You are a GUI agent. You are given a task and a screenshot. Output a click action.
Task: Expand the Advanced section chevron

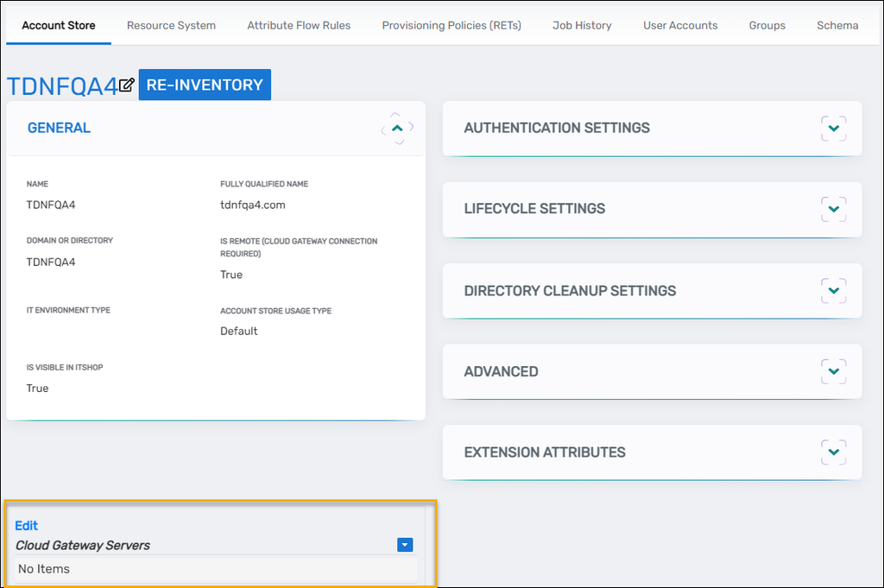[x=833, y=371]
